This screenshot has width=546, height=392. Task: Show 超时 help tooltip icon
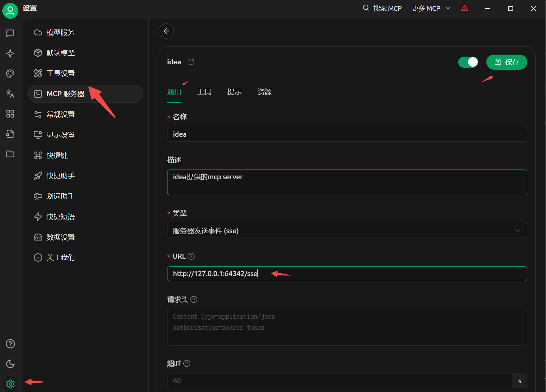pyautogui.click(x=187, y=364)
